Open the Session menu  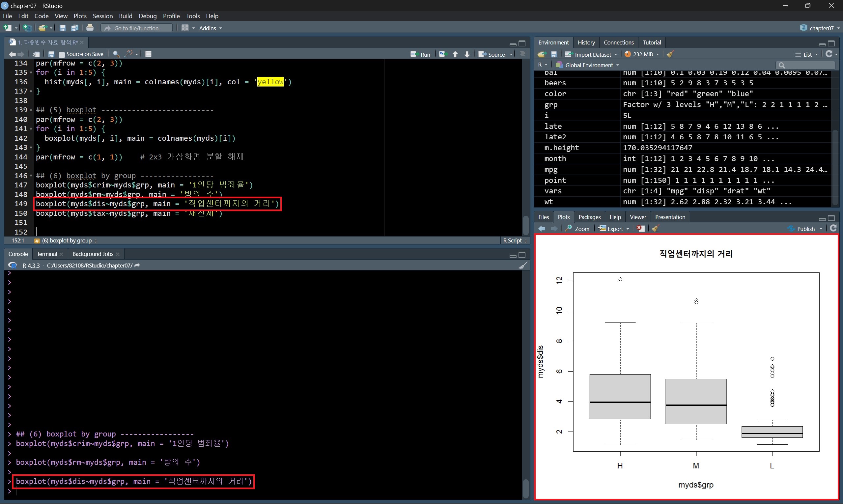click(102, 16)
